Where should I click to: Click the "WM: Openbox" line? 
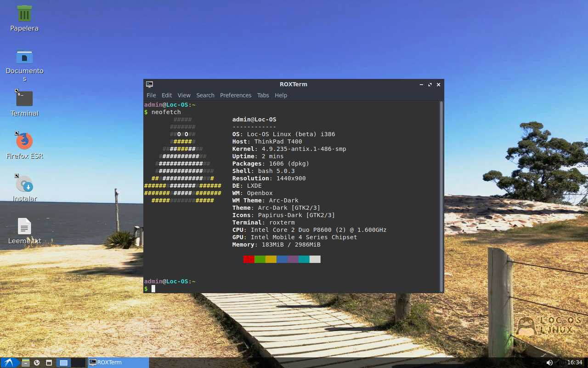point(253,193)
